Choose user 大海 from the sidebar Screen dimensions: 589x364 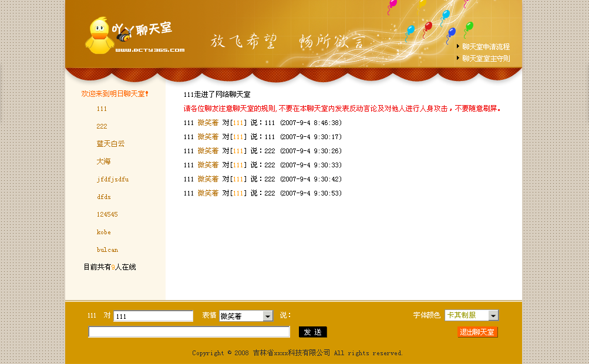coord(103,161)
